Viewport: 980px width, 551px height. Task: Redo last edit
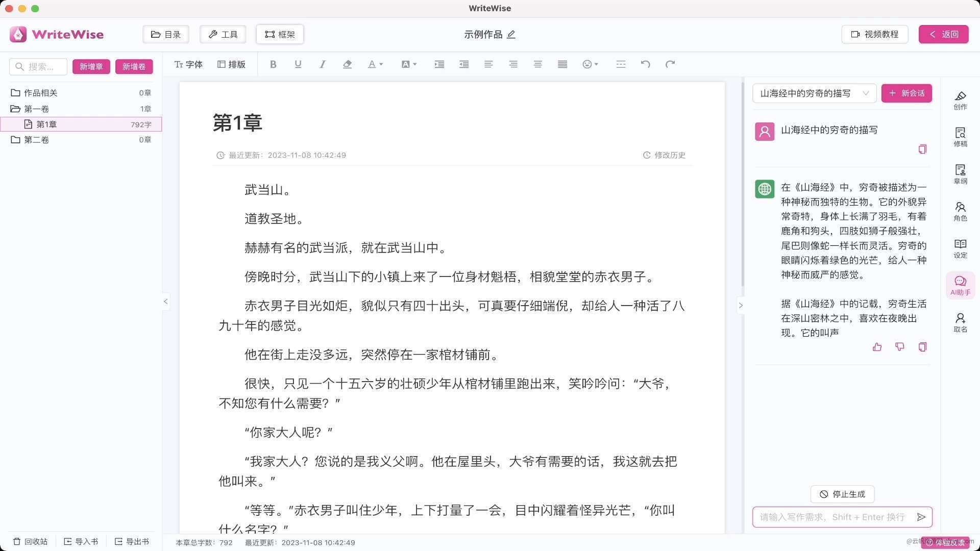pos(670,64)
